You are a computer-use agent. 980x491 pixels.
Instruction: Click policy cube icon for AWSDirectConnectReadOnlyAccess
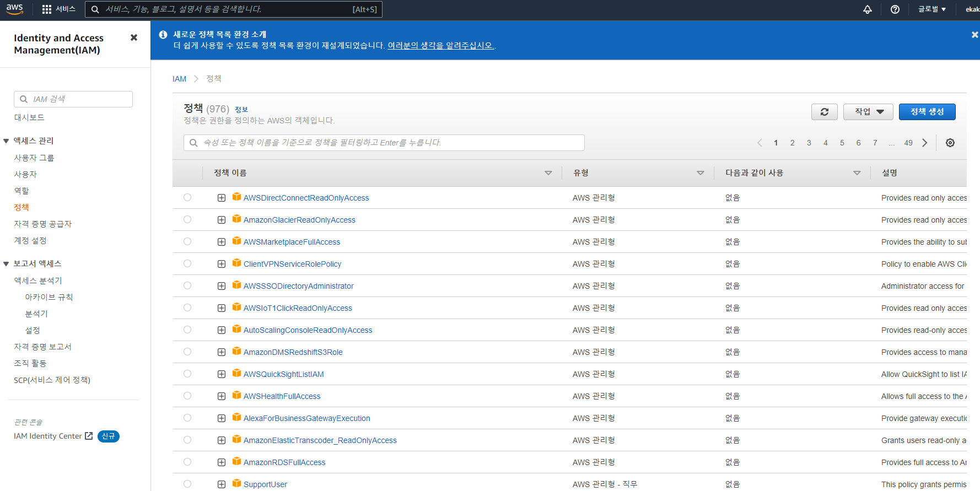pyautogui.click(x=237, y=197)
